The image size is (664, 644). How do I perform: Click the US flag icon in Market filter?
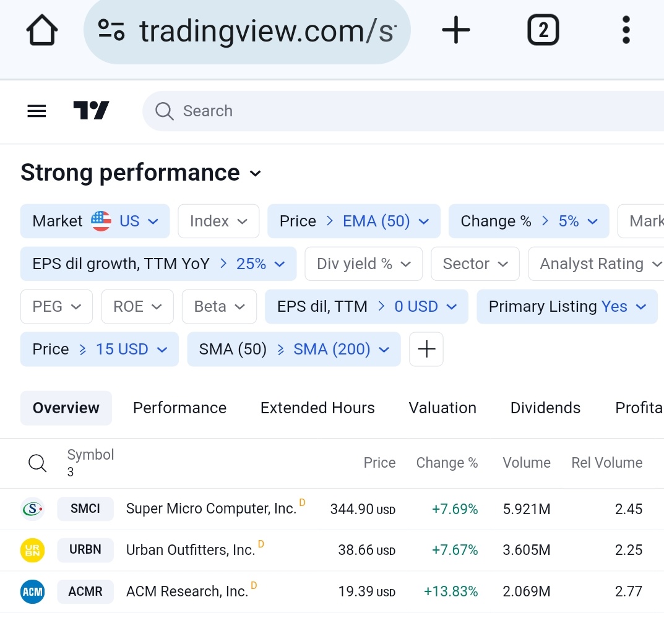point(101,221)
